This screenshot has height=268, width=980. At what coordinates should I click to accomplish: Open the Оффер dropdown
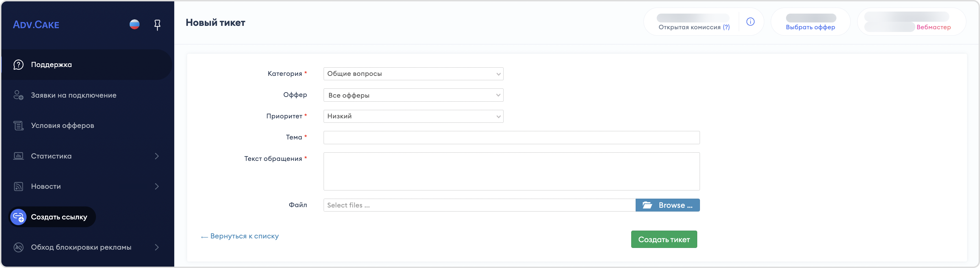click(x=413, y=95)
